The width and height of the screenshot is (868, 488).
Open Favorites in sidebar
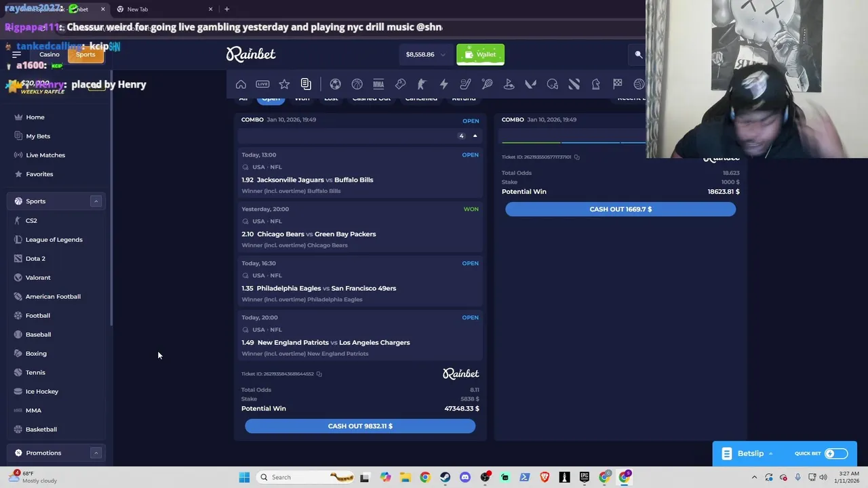point(39,174)
